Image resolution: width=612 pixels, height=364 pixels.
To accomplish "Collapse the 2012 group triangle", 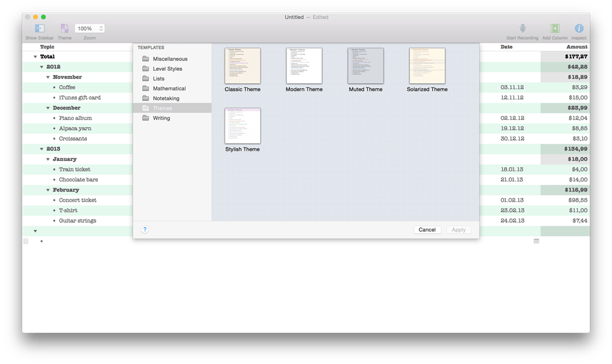I will (x=42, y=67).
